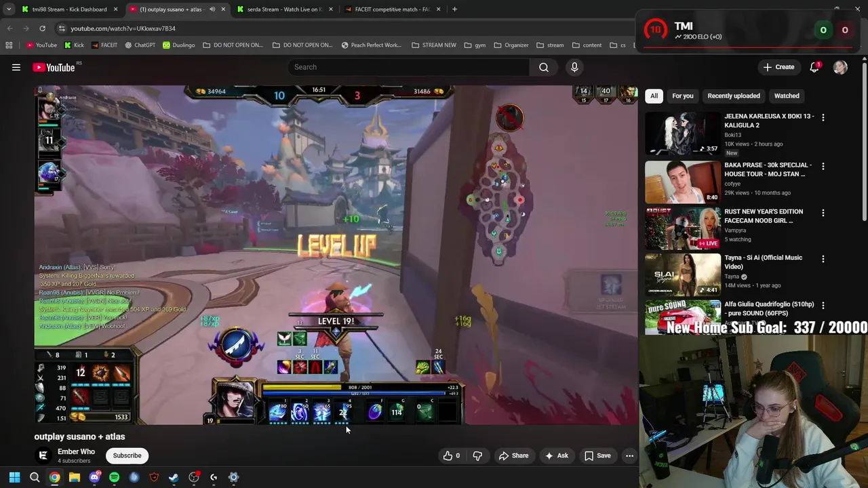The image size is (868, 488).
Task: Open the FACEIT bookmark
Action: [104, 45]
